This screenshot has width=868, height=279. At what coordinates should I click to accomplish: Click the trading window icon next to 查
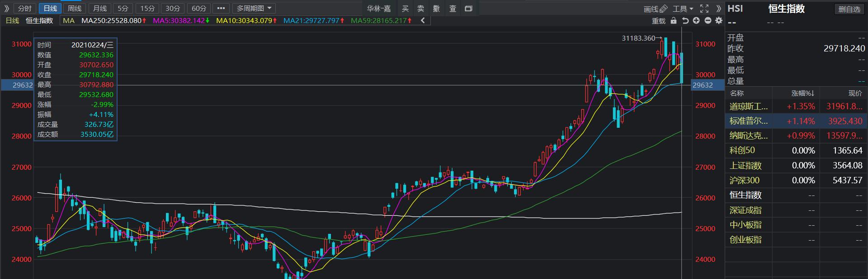pyautogui.click(x=468, y=9)
